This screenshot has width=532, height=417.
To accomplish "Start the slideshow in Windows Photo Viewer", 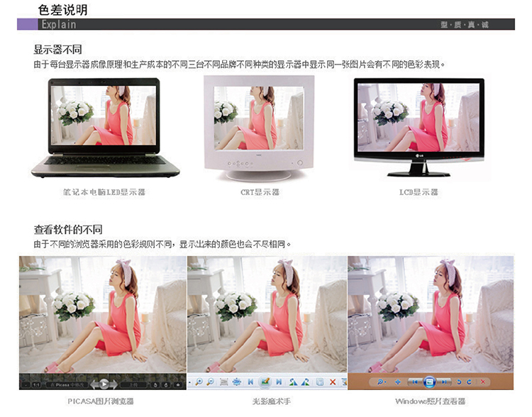I will [428, 382].
